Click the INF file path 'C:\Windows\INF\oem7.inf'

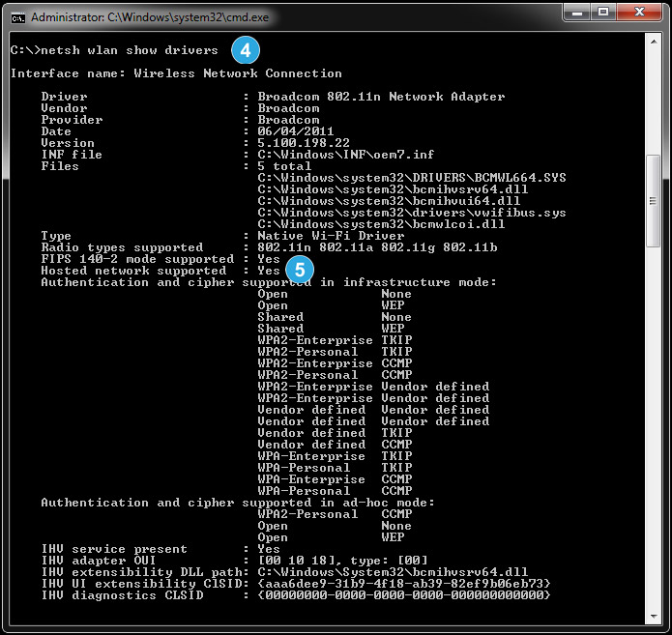pyautogui.click(x=346, y=155)
